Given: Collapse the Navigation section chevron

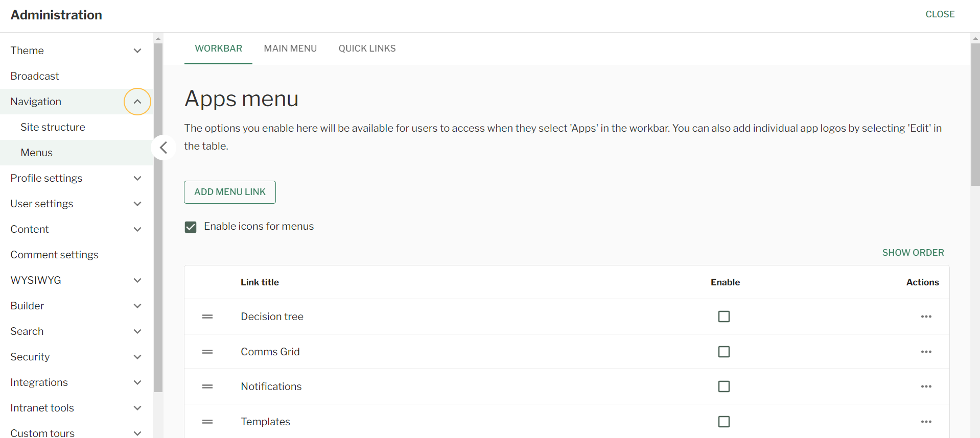Looking at the screenshot, I should click(137, 102).
